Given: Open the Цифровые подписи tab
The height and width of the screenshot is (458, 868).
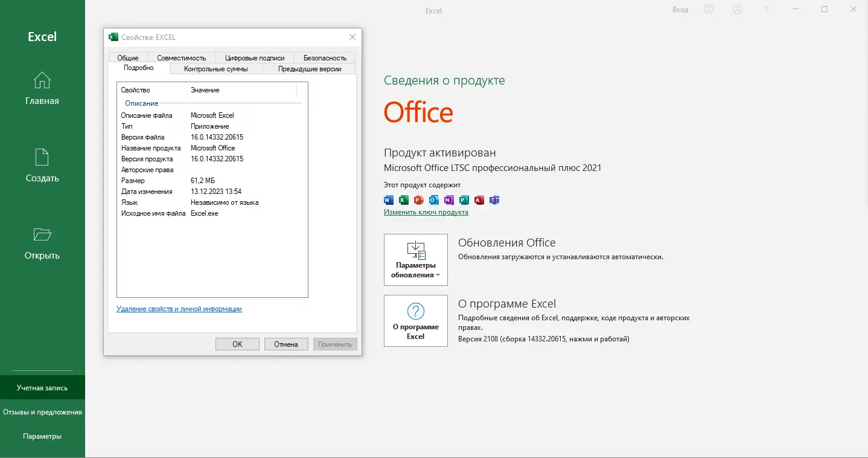Looking at the screenshot, I should click(255, 58).
